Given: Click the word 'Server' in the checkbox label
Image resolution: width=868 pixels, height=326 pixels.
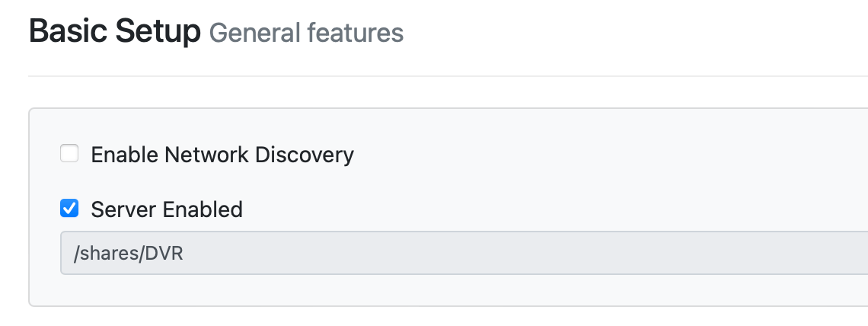Looking at the screenshot, I should point(121,209).
